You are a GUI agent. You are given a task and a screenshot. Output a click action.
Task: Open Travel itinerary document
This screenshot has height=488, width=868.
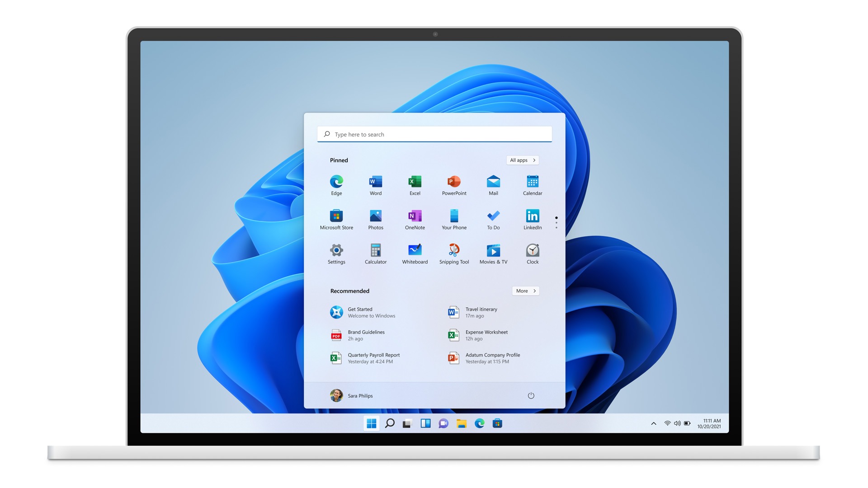coord(481,312)
